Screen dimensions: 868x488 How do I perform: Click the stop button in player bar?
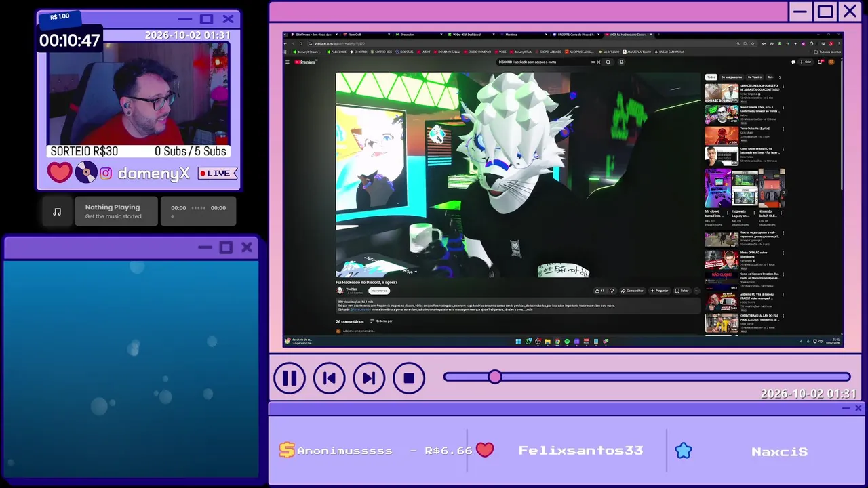(x=409, y=378)
